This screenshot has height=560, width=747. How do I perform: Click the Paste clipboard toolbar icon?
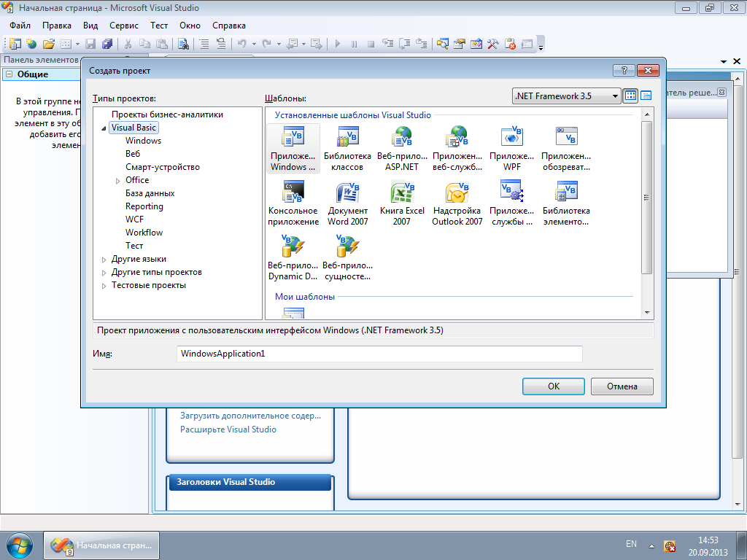coord(162,44)
